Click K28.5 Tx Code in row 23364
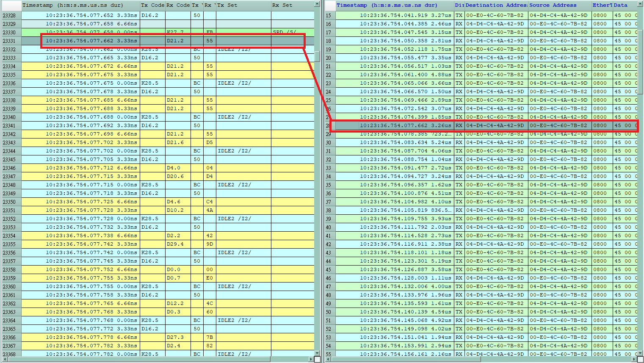The width and height of the screenshot is (644, 363). (152, 320)
